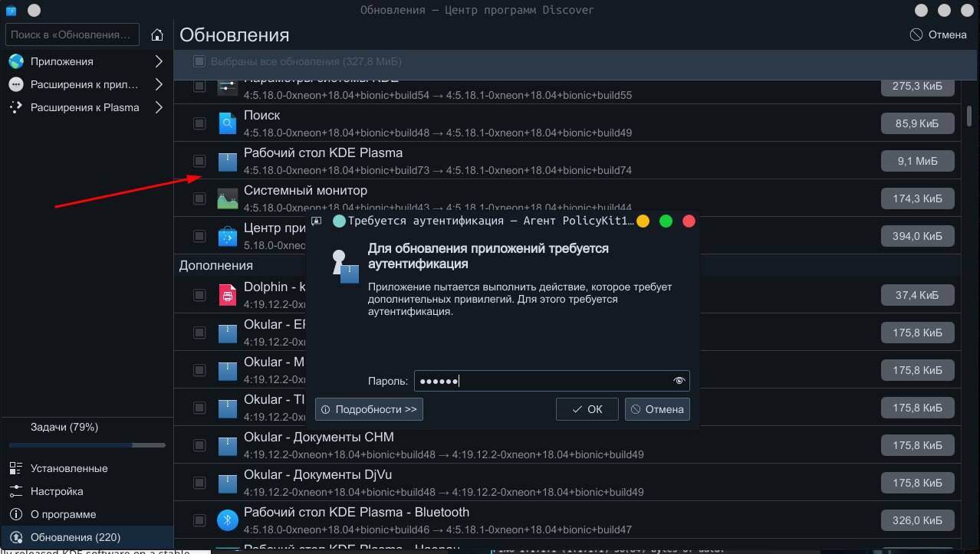Image resolution: width=980 pixels, height=554 pixels.
Task: Click the Okular DjVu documents package icon
Action: [x=228, y=483]
